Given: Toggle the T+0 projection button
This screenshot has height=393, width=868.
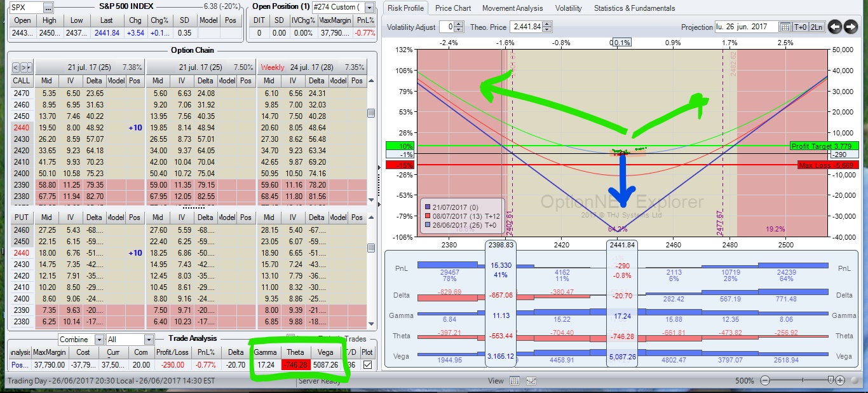Looking at the screenshot, I should [801, 27].
